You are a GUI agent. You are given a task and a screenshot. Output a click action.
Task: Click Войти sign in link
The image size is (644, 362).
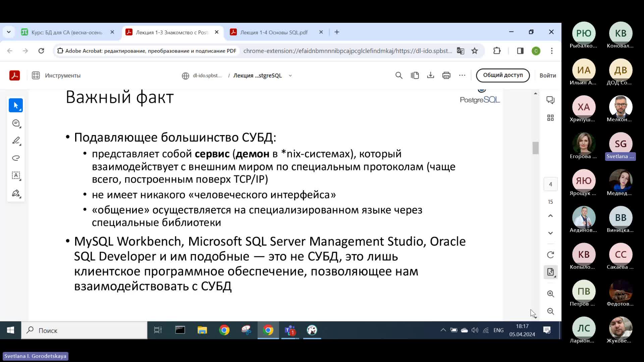[x=547, y=75]
